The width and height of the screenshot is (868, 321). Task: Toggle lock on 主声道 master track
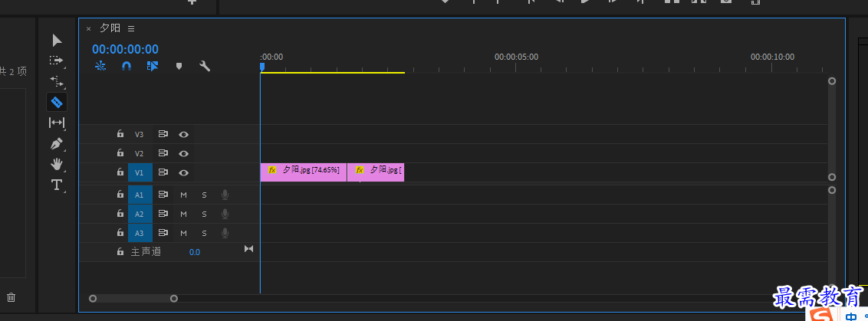pyautogui.click(x=120, y=252)
